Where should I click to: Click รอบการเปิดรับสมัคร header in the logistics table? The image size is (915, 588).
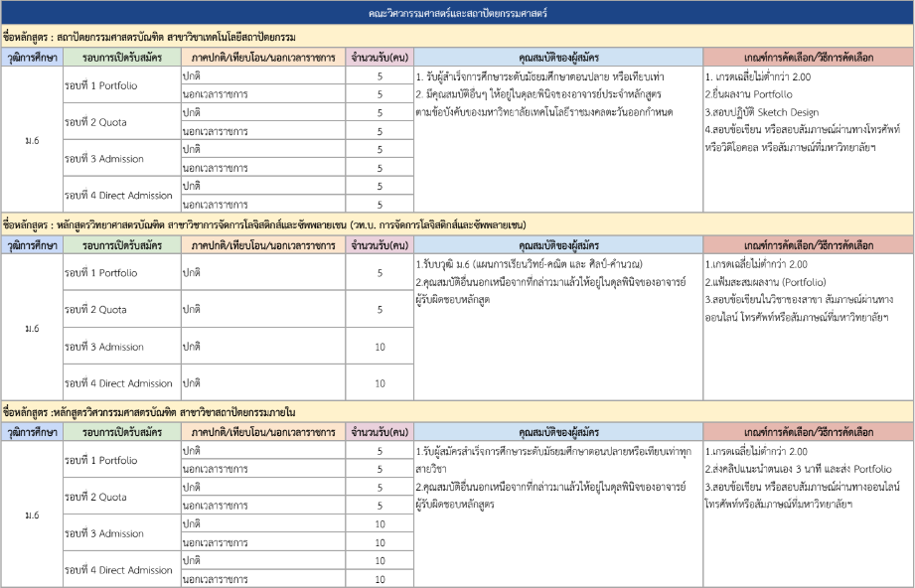pos(122,244)
